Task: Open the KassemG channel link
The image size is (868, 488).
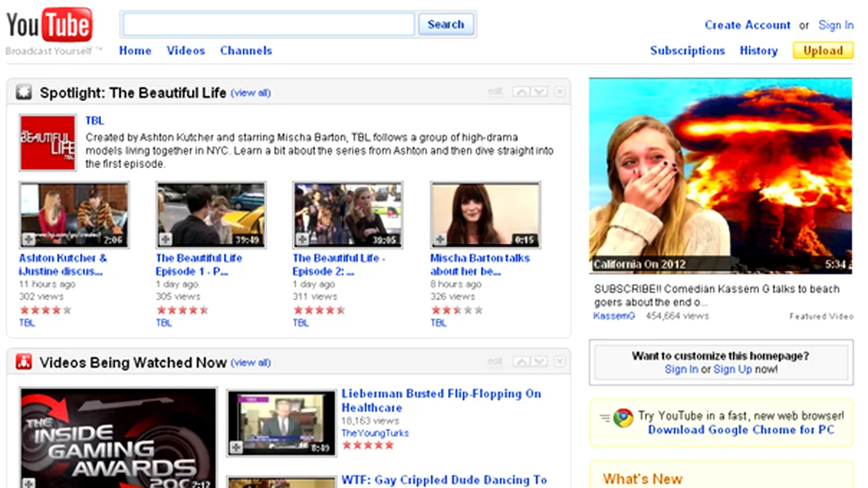Action: [x=614, y=316]
